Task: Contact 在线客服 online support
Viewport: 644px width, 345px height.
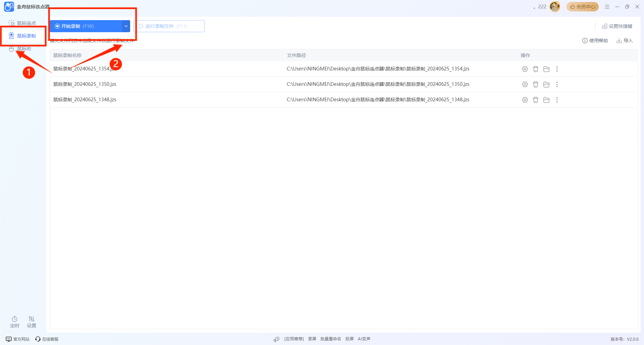Action: click(47, 339)
